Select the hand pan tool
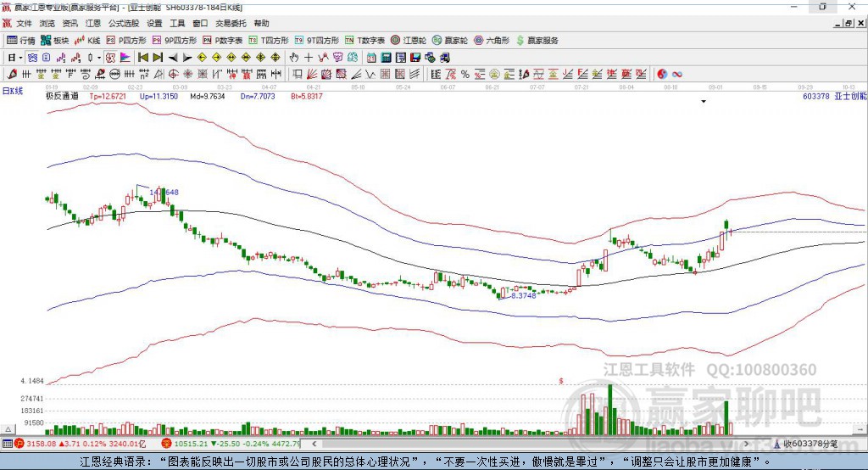This screenshot has height=470, width=868. coord(294,58)
